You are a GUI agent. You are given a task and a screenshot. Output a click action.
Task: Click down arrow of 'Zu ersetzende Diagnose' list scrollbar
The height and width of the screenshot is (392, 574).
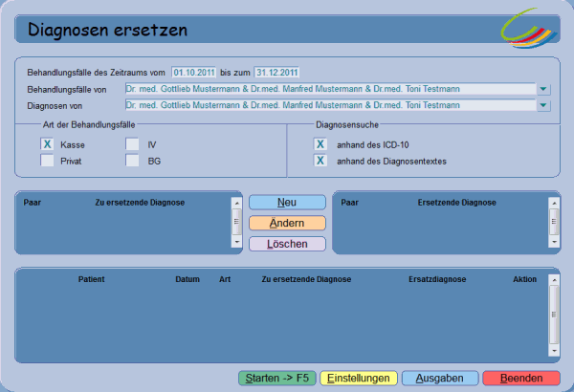tap(237, 242)
